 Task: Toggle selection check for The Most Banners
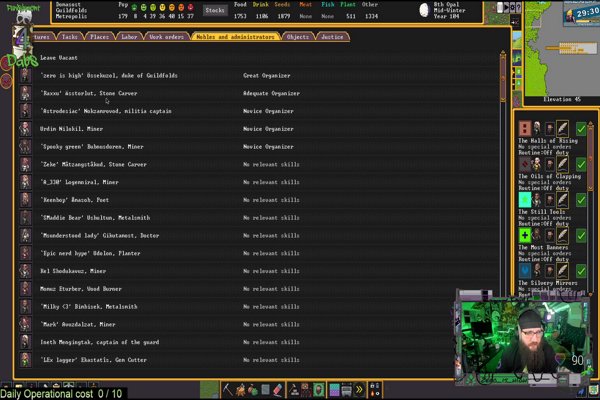pos(581,235)
